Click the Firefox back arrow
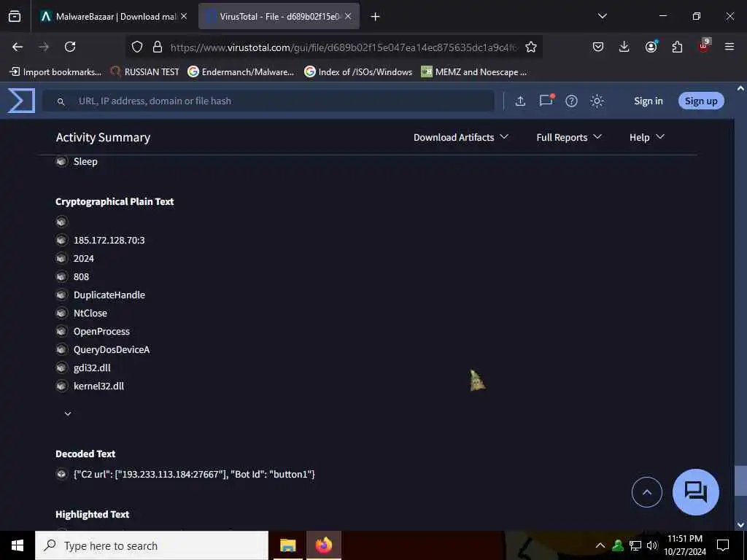 click(x=18, y=47)
